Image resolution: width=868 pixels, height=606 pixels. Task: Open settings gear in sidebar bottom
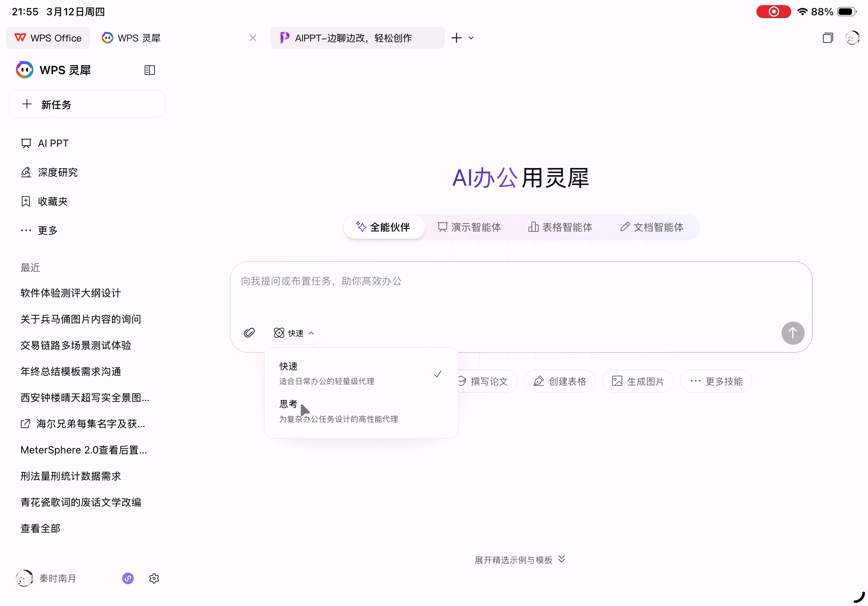(154, 578)
